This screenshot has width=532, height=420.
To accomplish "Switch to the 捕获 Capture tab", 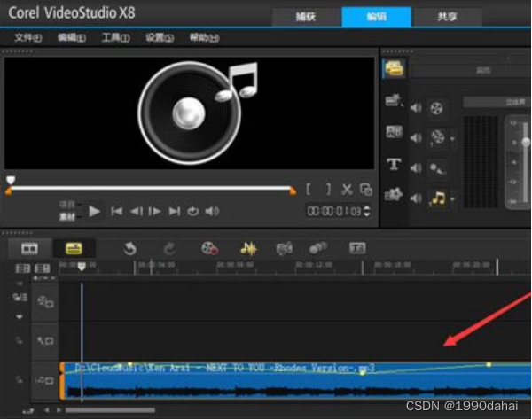I will [306, 16].
